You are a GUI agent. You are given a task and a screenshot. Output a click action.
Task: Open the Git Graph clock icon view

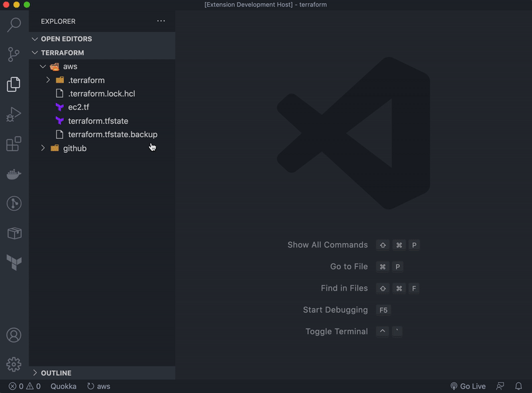click(x=14, y=203)
